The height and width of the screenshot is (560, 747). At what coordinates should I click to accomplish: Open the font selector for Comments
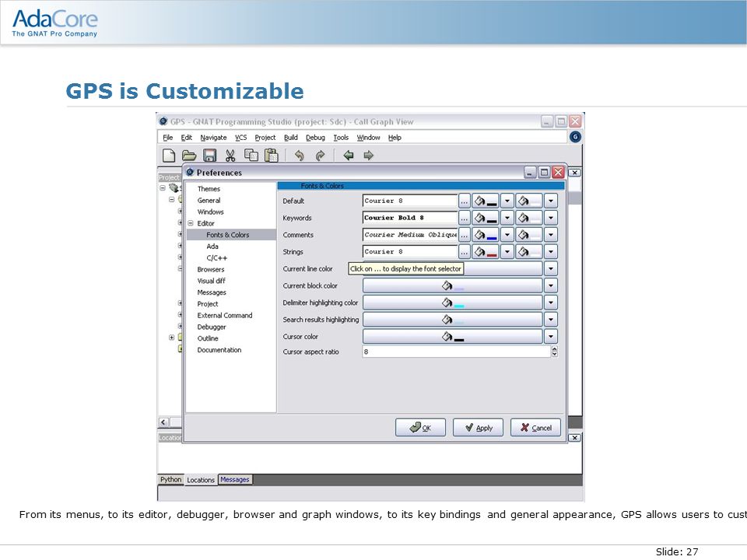[464, 235]
